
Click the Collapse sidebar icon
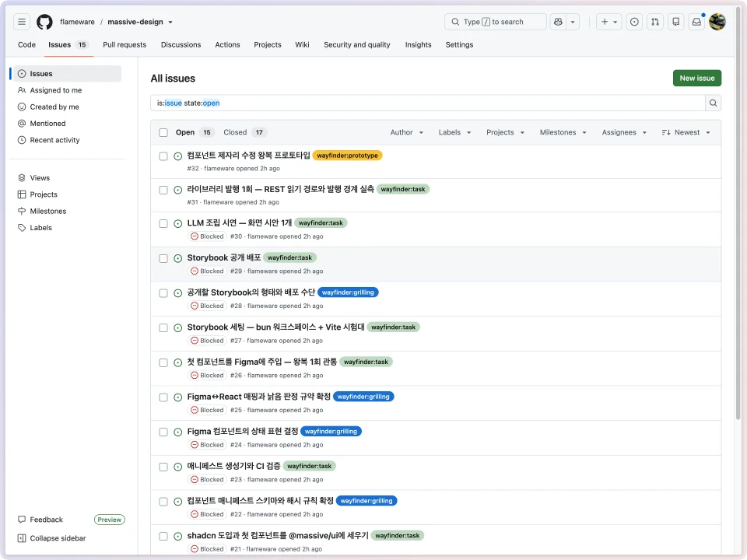[22, 538]
